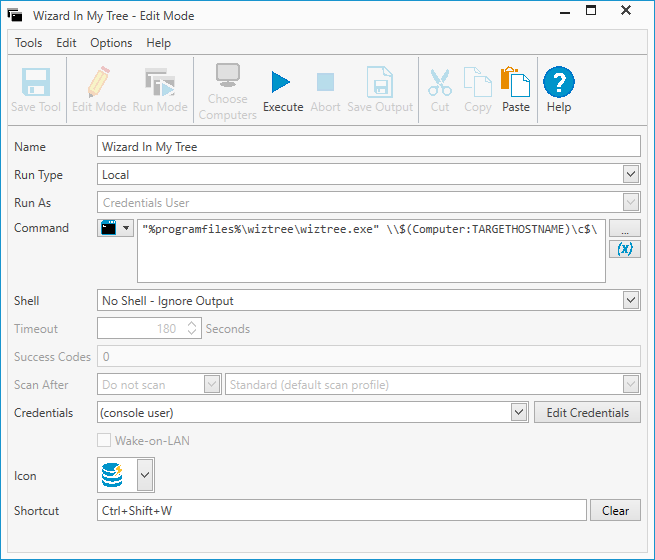
Task: Click application icon in title bar
Action: 15,15
